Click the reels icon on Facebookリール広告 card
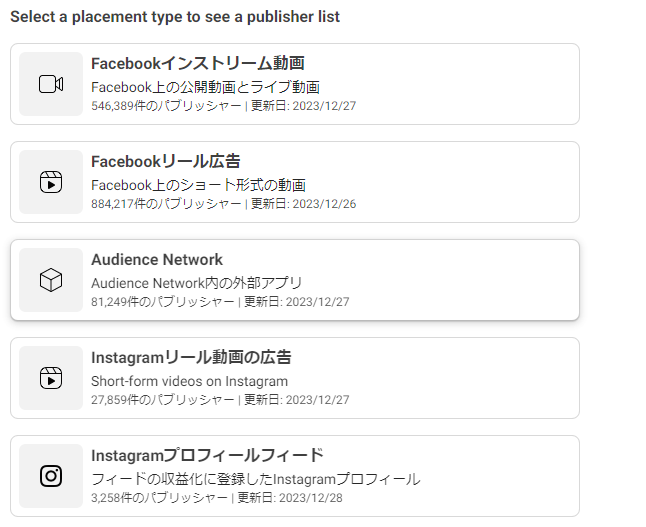 [51, 182]
